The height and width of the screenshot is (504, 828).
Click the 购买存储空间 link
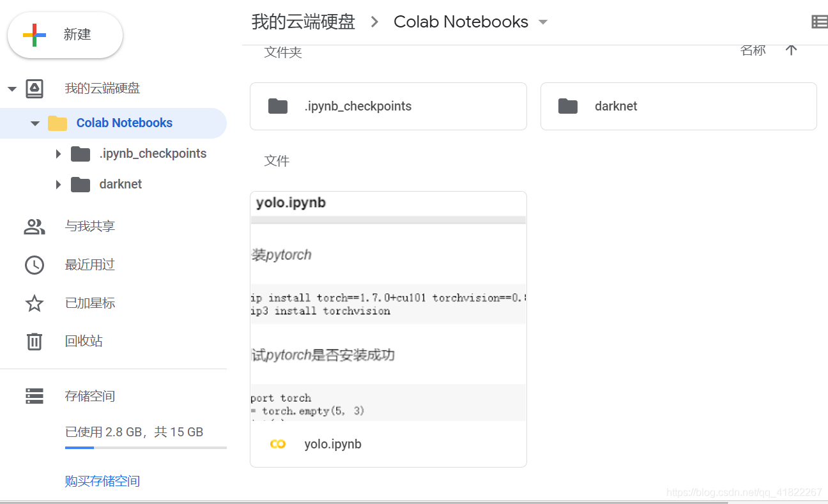click(102, 481)
